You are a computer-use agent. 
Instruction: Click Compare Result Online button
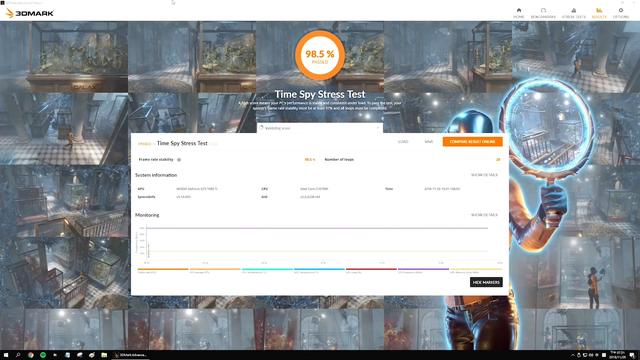[x=473, y=142]
